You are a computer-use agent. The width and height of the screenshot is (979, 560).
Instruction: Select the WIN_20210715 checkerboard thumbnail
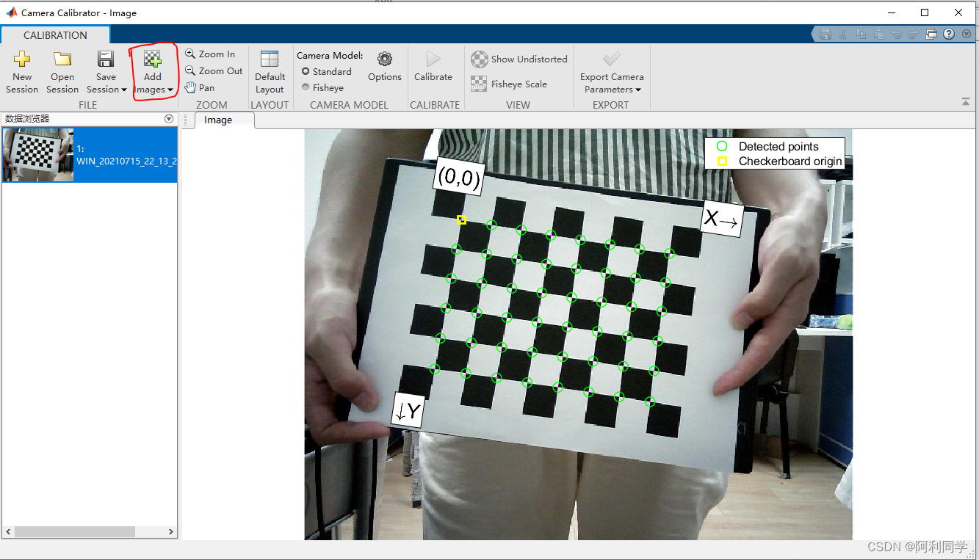pyautogui.click(x=37, y=155)
